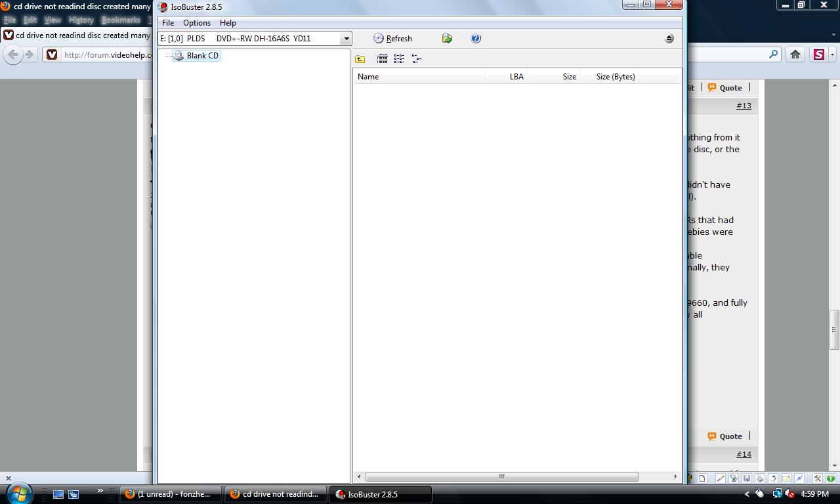Viewport: 840px width, 504px height.
Task: Click the red S toolbar icon in Firefox
Action: click(x=819, y=54)
